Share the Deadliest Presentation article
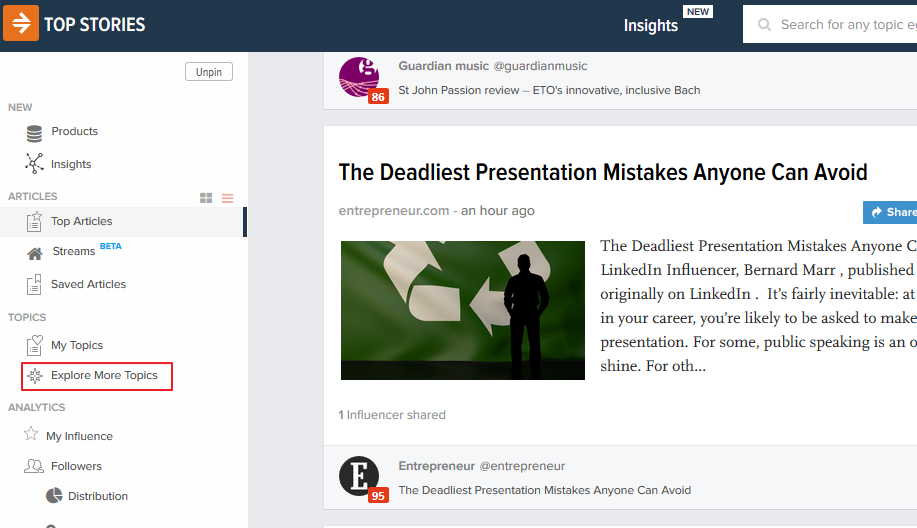The image size is (917, 528). 890,212
